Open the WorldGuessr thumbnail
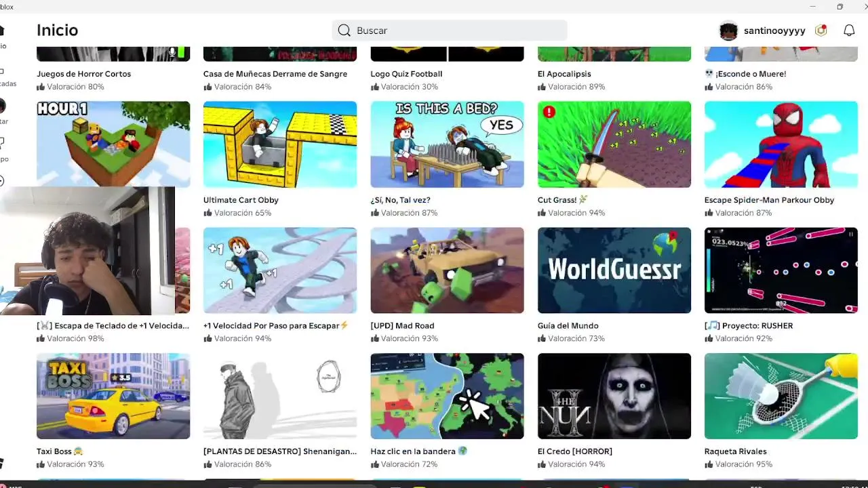868x488 pixels. 614,270
